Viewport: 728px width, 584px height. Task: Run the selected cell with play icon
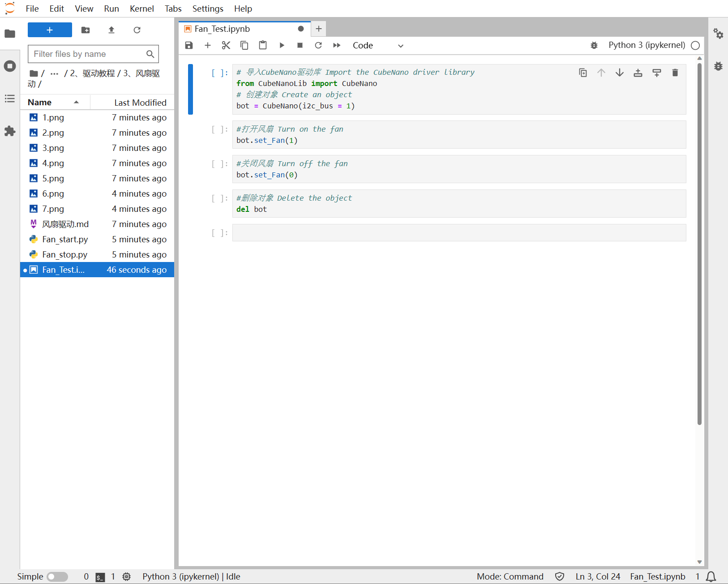pos(282,45)
